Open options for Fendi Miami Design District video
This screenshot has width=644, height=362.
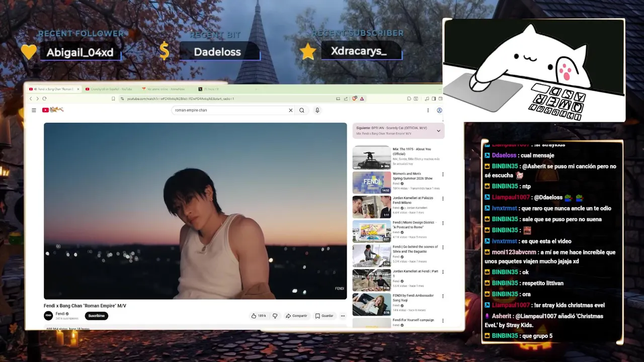point(443,223)
